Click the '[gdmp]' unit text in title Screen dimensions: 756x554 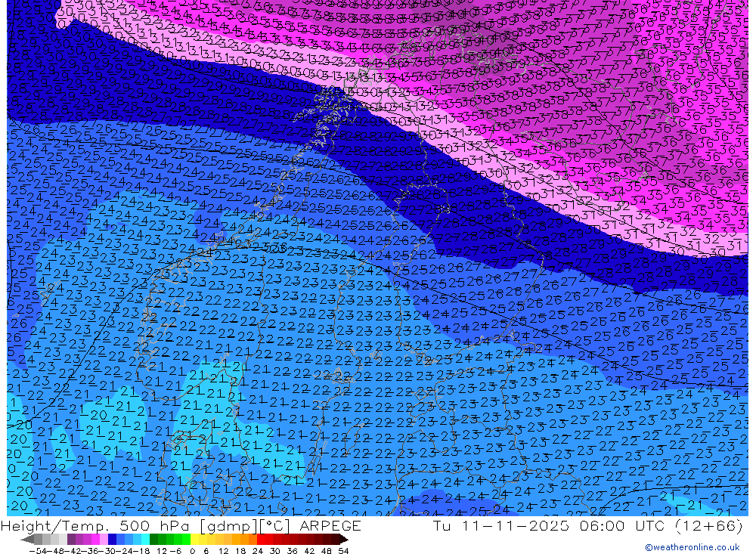227,525
